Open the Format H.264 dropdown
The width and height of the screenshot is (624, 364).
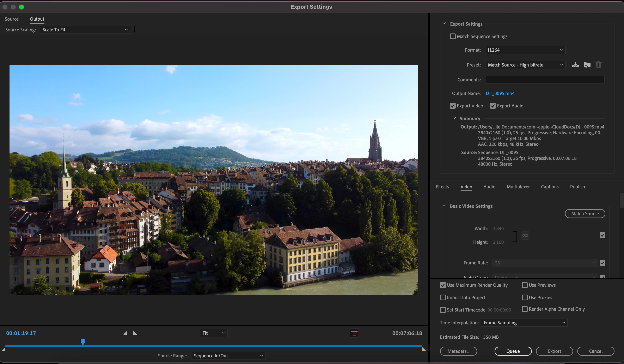[x=525, y=50]
